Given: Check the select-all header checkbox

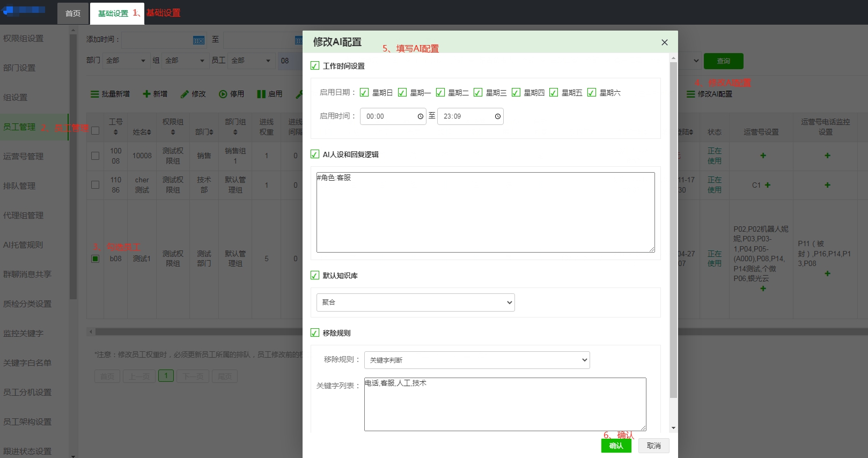Looking at the screenshot, I should click(x=95, y=130).
